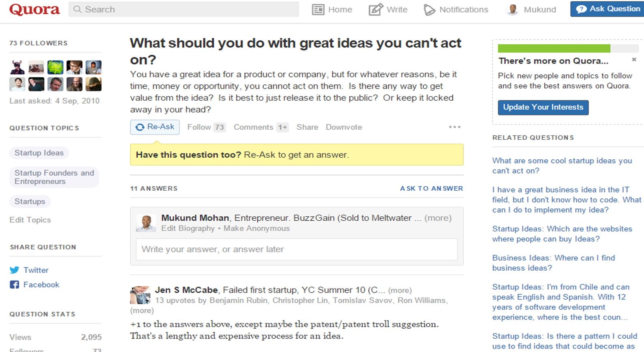Viewport: 644px width, 352px height.
Task: Expand Mukund Mohan's biography with (more)
Action: pos(438,218)
